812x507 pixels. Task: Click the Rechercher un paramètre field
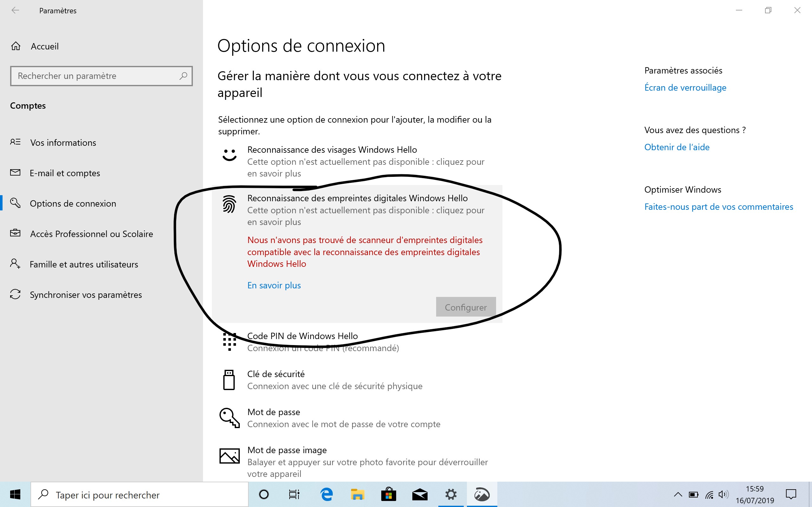coord(97,76)
